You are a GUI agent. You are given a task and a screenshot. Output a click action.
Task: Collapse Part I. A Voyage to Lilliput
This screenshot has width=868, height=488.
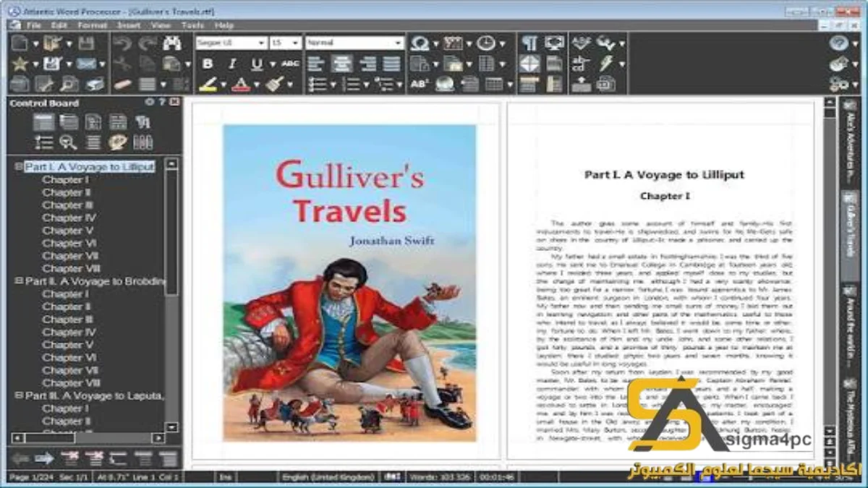(19, 166)
